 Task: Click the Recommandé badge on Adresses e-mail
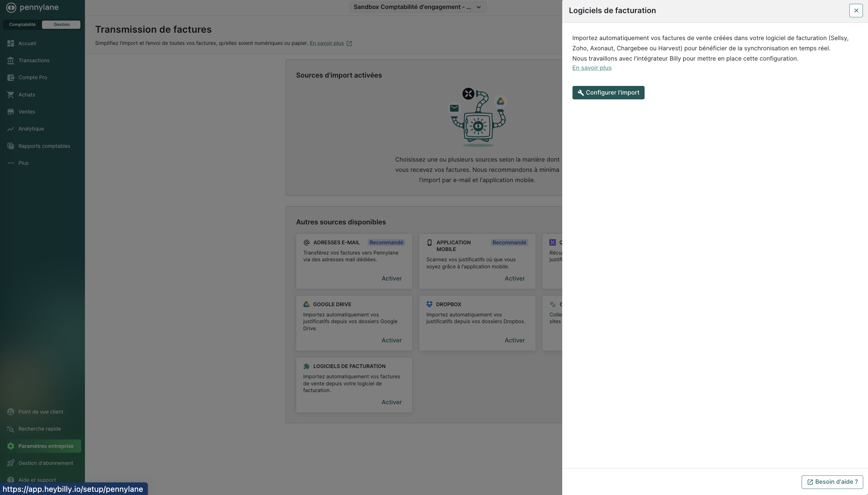pyautogui.click(x=386, y=242)
